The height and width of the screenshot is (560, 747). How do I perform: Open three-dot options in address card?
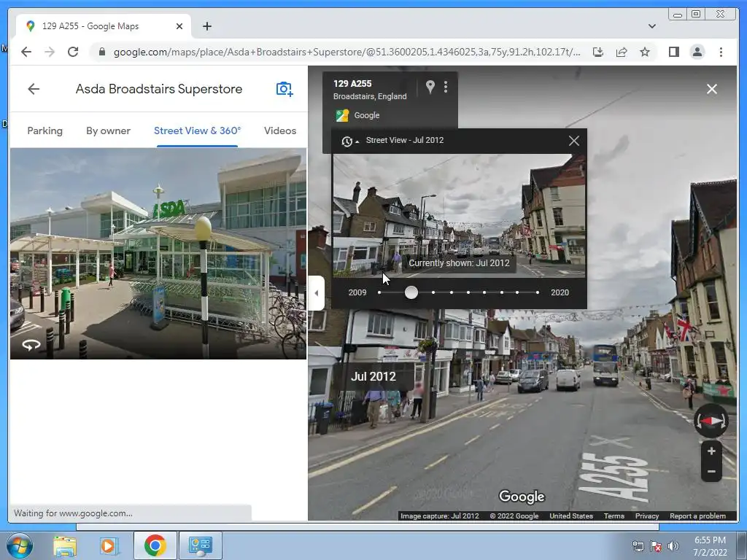446,87
